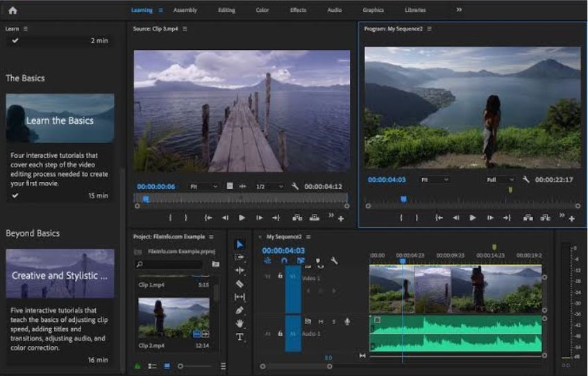Click Drag Audio Only icon in Source monitor
Viewport: 588px width, 376px height.
click(x=242, y=186)
